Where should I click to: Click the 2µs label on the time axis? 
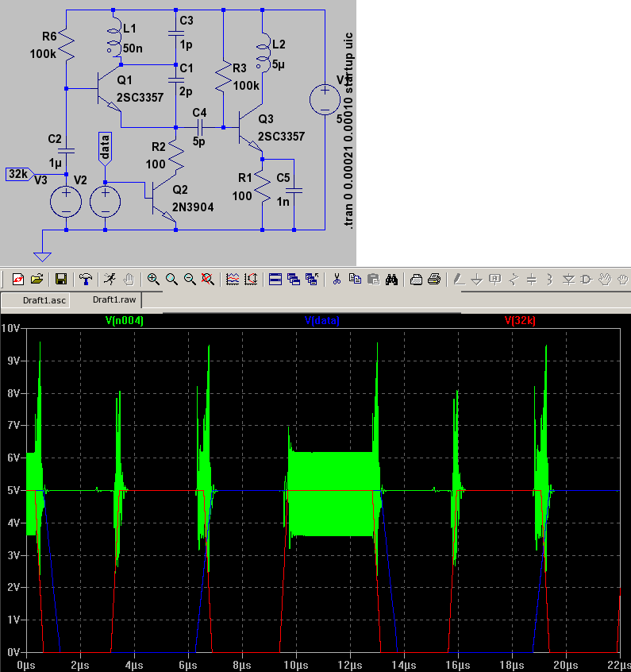80,665
